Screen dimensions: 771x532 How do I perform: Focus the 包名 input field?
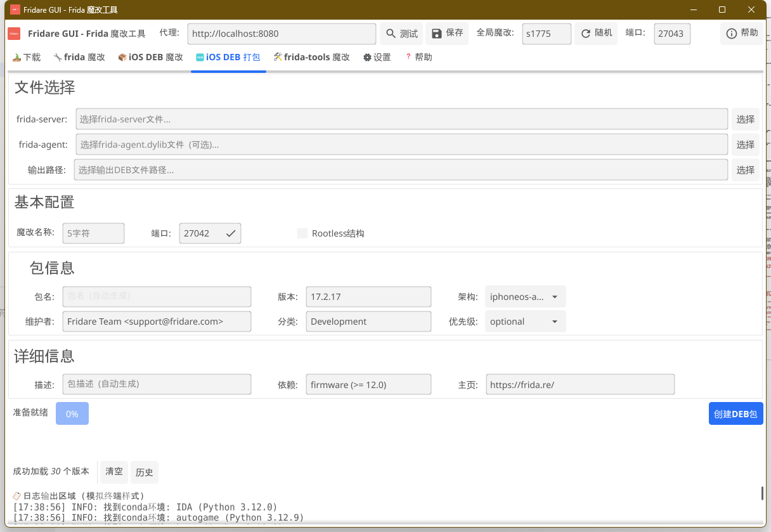[157, 297]
